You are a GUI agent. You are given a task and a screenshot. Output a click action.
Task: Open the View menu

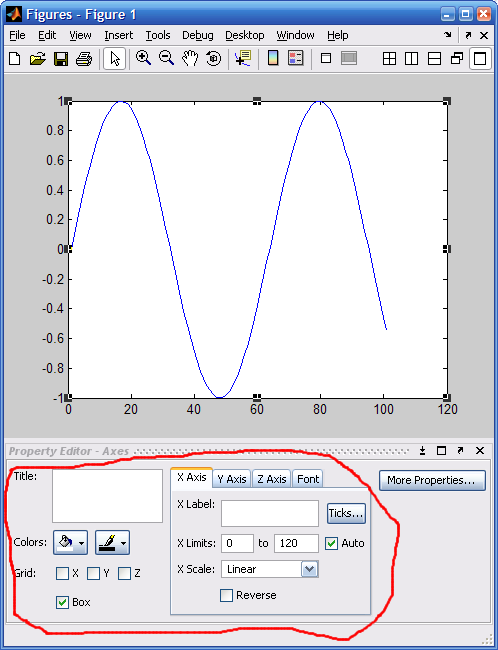(80, 35)
